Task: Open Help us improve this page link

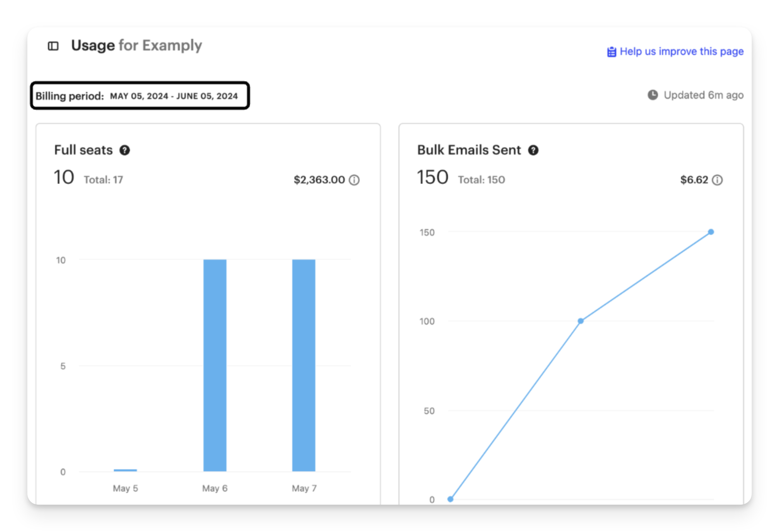Action: (681, 52)
